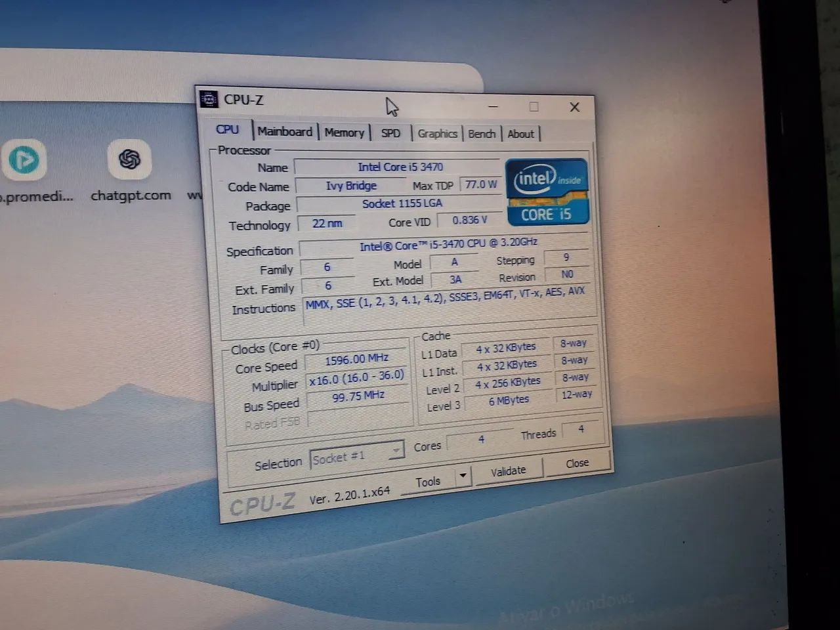Screen dimensions: 840x630
Task: Go to the Bench tab
Action: click(x=482, y=134)
